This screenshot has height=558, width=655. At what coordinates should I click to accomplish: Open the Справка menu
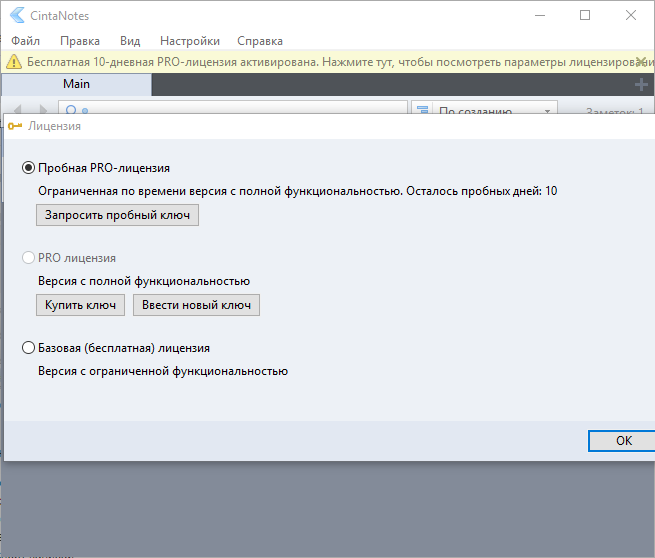[x=260, y=41]
